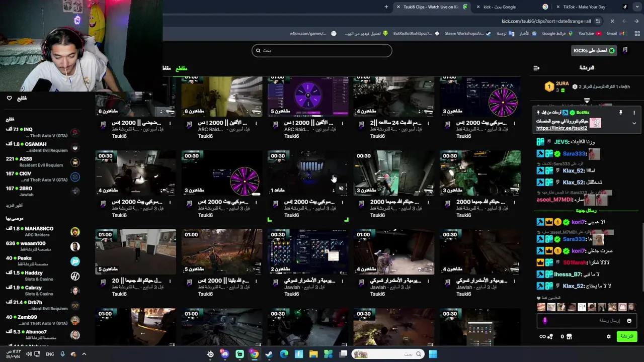
Task: Click the green chat send button
Action: pos(627,336)
